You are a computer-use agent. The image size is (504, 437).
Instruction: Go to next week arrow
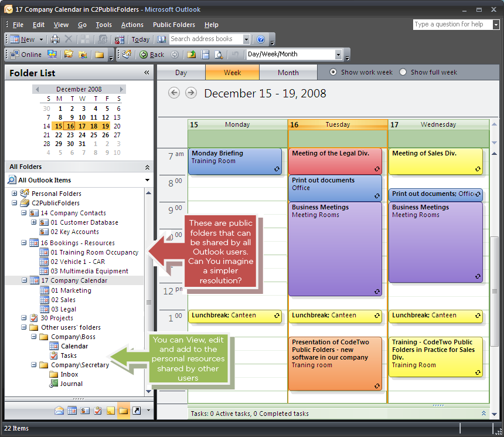[x=191, y=93]
